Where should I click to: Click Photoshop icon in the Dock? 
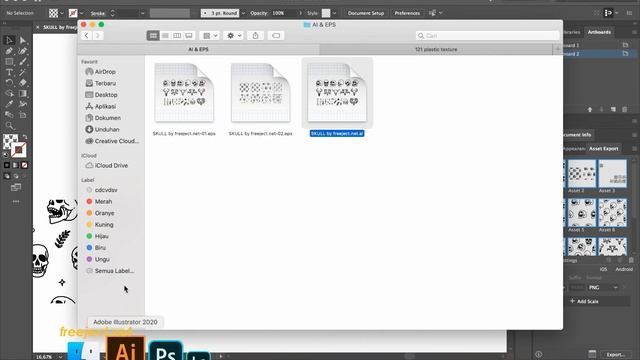pos(166,350)
